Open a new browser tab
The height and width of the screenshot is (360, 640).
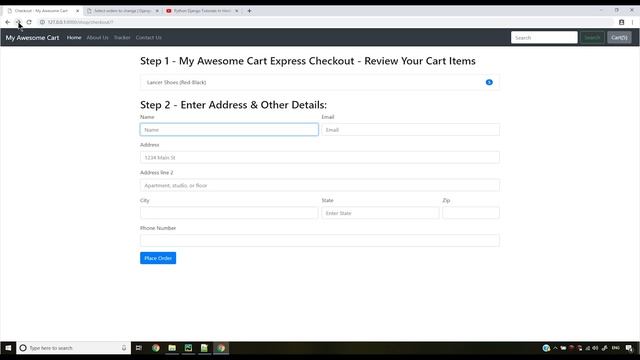coord(249,11)
